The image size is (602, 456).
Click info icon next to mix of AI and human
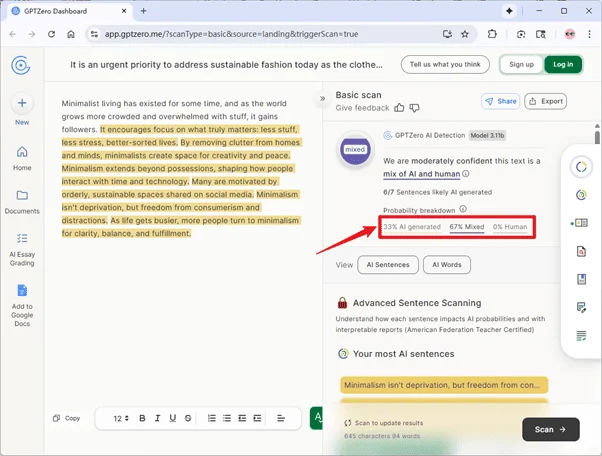pos(466,173)
